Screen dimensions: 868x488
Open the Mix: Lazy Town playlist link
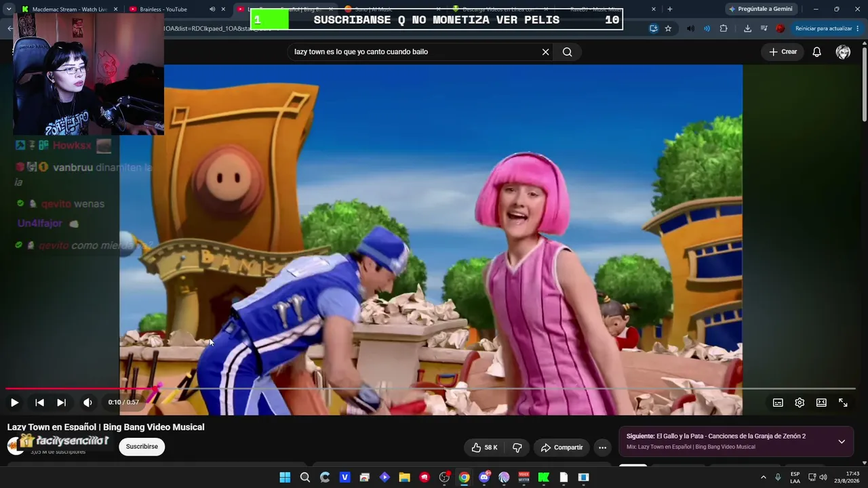point(690,447)
